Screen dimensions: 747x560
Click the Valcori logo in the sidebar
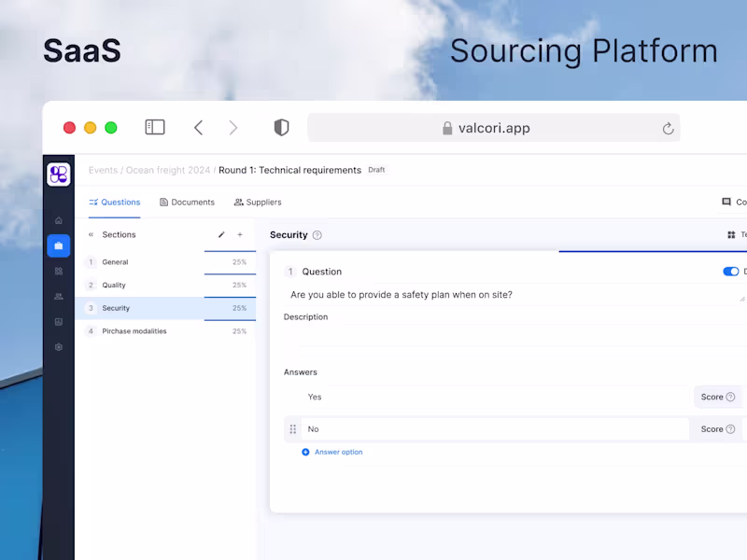59,175
